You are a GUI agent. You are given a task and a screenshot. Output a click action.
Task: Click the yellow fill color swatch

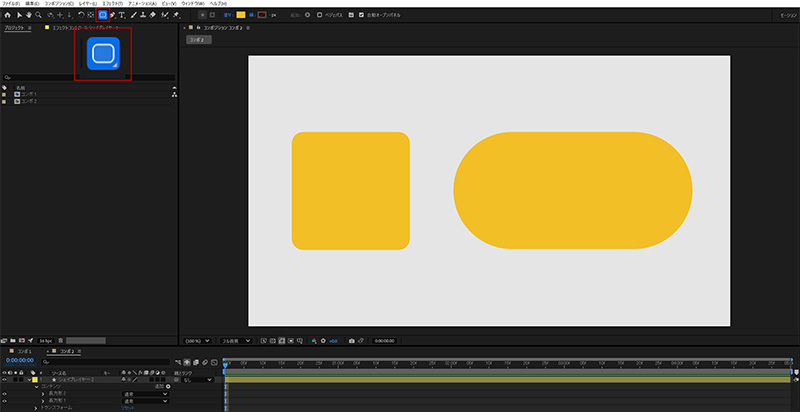(241, 16)
